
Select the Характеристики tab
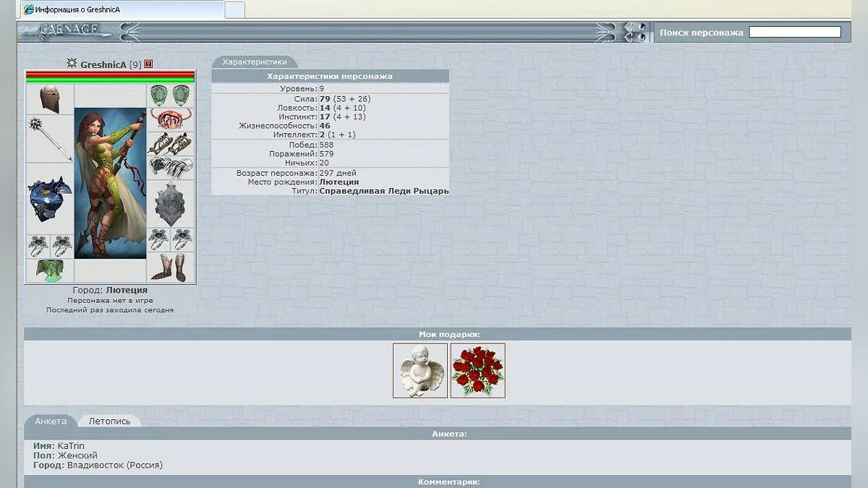click(x=255, y=62)
